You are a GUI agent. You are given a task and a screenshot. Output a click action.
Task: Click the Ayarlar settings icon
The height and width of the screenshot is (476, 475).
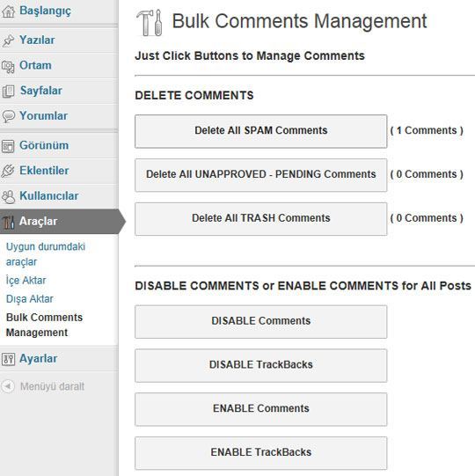(x=8, y=359)
